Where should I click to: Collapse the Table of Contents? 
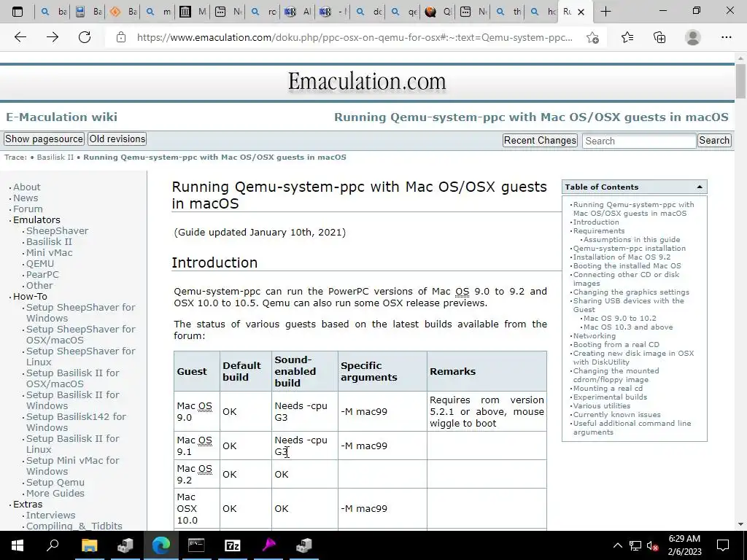point(700,187)
